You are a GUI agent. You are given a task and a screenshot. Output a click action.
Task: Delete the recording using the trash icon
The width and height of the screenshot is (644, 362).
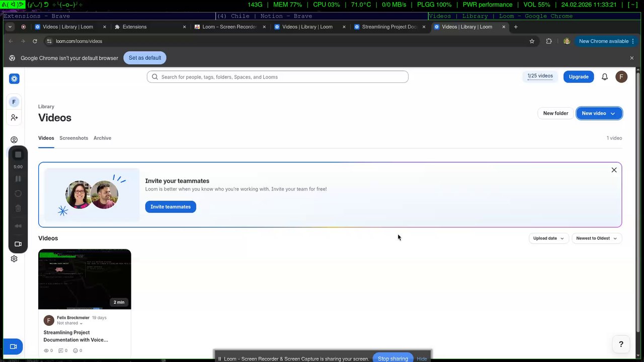pos(18,208)
